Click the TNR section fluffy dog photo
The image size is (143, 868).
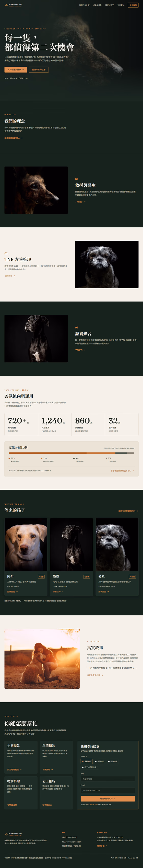tap(107, 265)
